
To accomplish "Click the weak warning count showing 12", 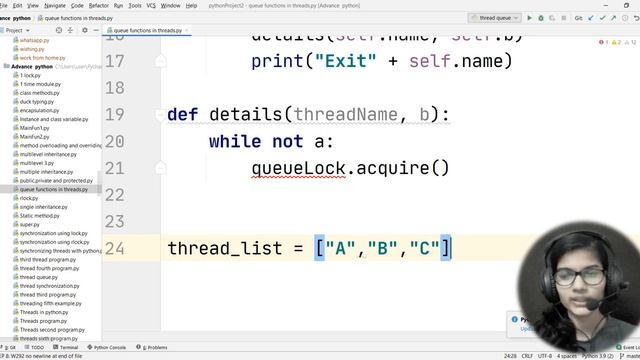I will pyautogui.click(x=631, y=42).
